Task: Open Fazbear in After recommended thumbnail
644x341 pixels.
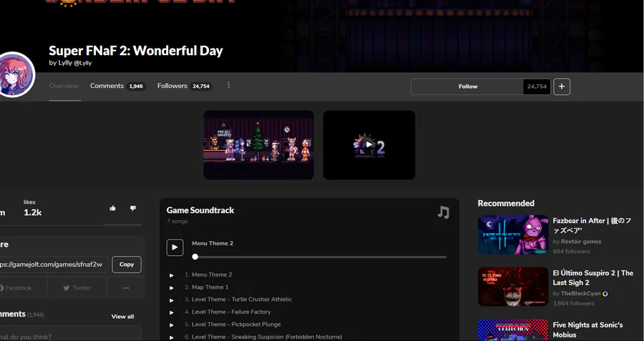Action: (x=513, y=234)
